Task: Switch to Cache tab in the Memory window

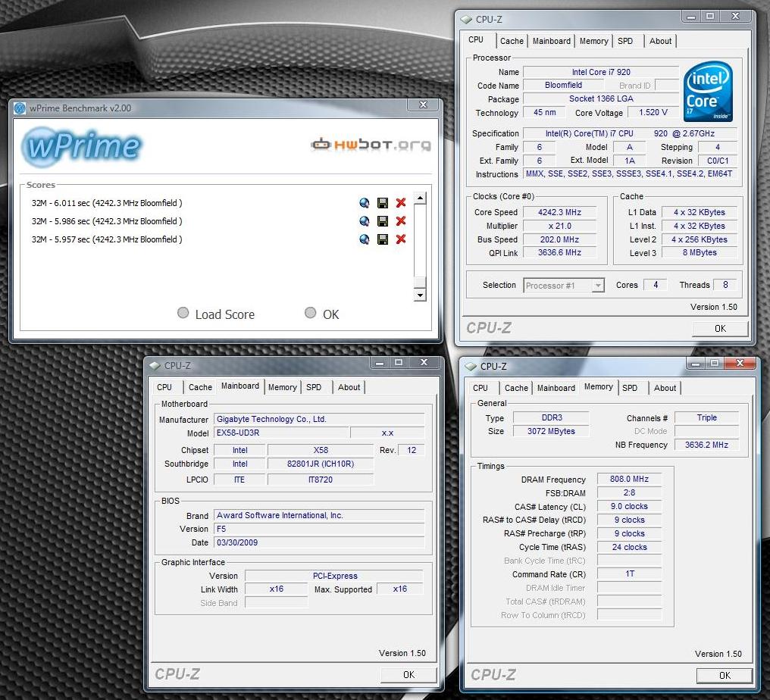Action: pos(517,388)
